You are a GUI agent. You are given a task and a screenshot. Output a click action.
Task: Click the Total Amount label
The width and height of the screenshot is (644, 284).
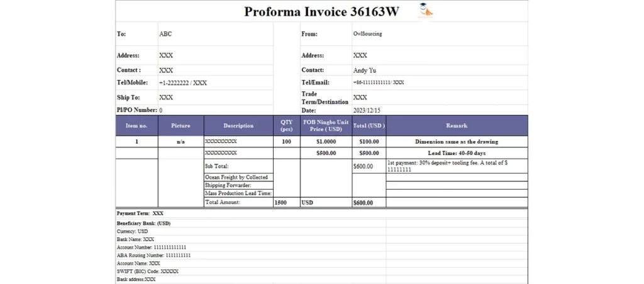click(222, 203)
